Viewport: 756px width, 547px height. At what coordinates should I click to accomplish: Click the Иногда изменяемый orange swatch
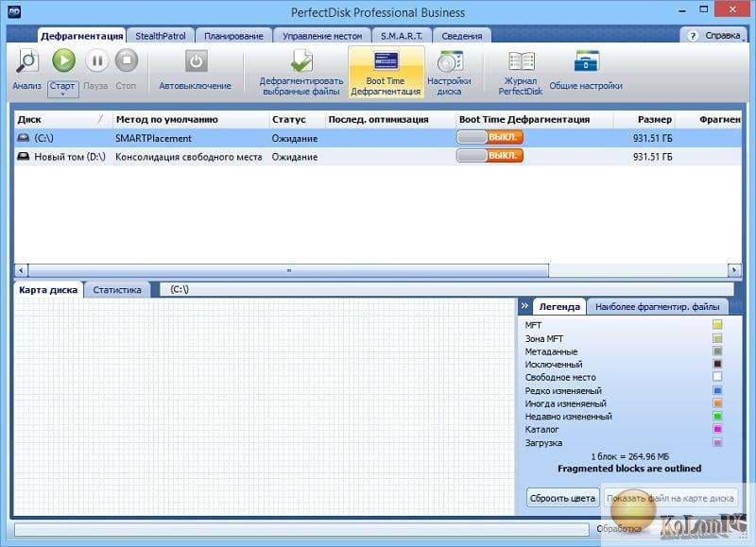[x=717, y=402]
